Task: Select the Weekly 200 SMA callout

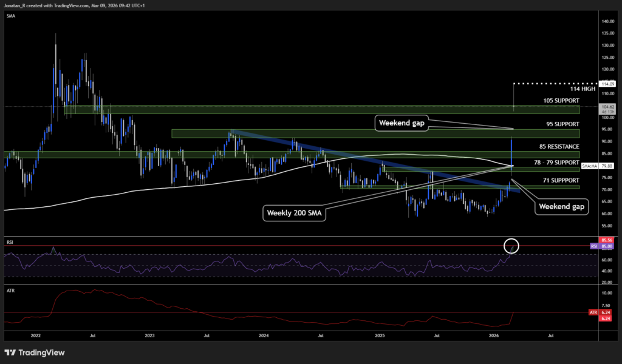Action: 294,213
